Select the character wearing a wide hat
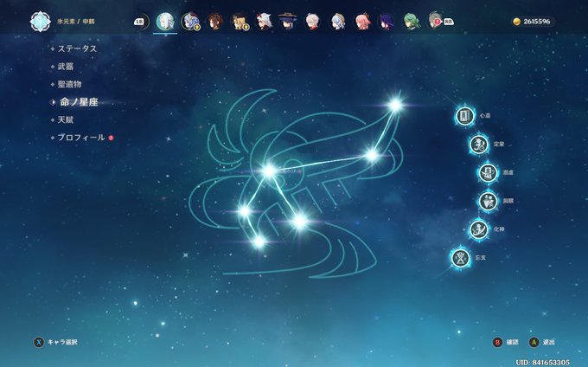588x367 pixels. point(288,22)
